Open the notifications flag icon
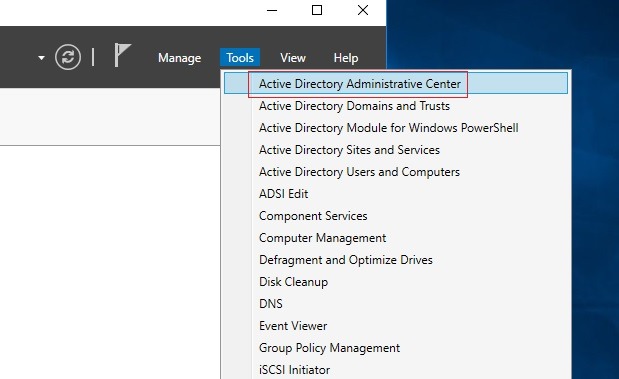 tap(122, 55)
